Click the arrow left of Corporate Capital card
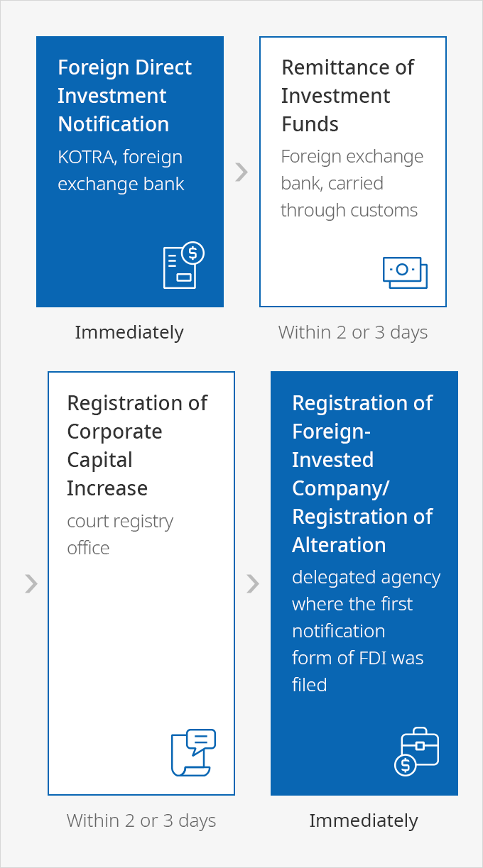483x868 pixels. (x=31, y=583)
